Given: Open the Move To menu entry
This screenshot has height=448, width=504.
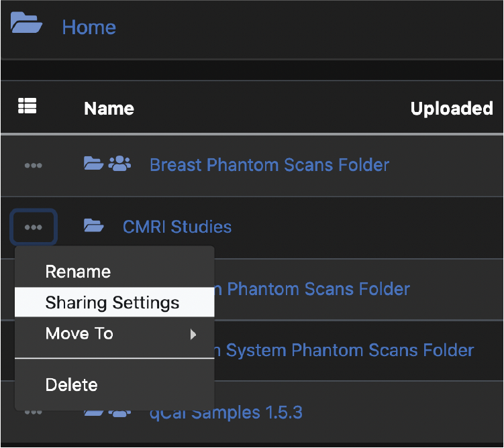Looking at the screenshot, I should click(x=79, y=333).
